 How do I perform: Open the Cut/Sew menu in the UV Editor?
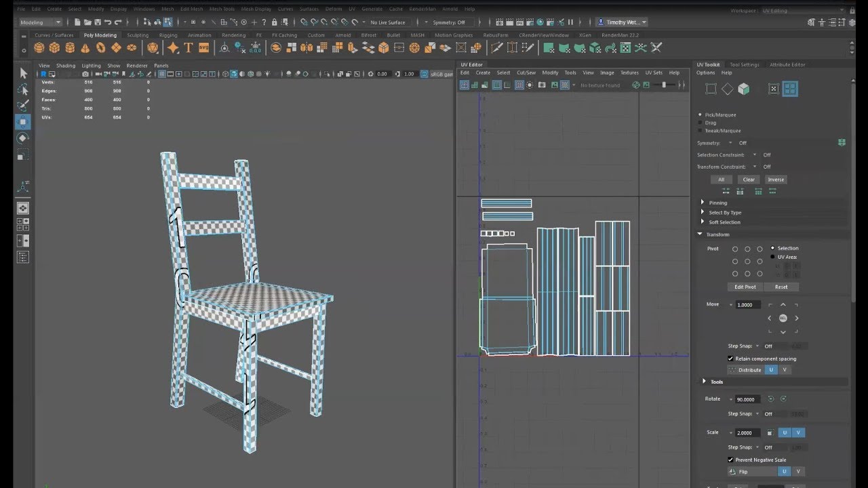526,73
